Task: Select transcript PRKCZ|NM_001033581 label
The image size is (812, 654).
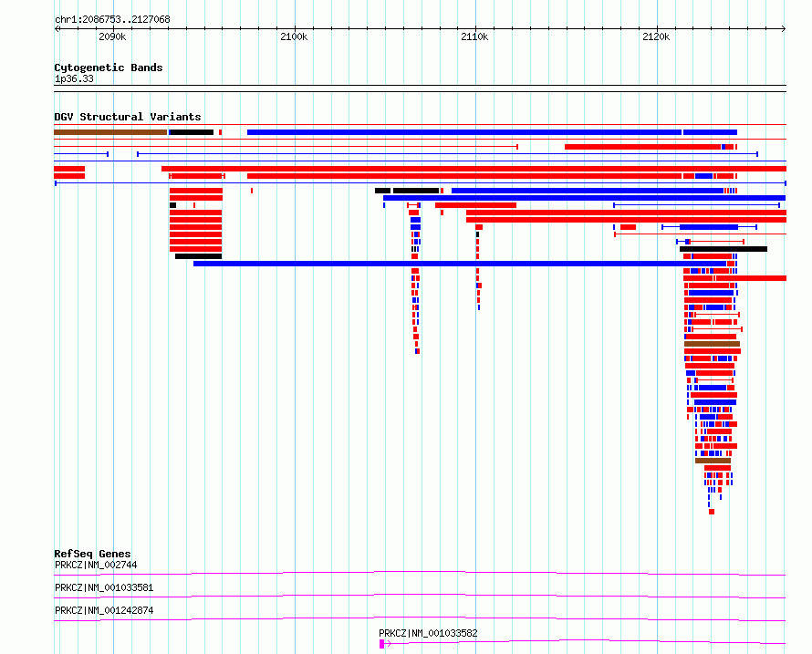Action: [x=104, y=587]
